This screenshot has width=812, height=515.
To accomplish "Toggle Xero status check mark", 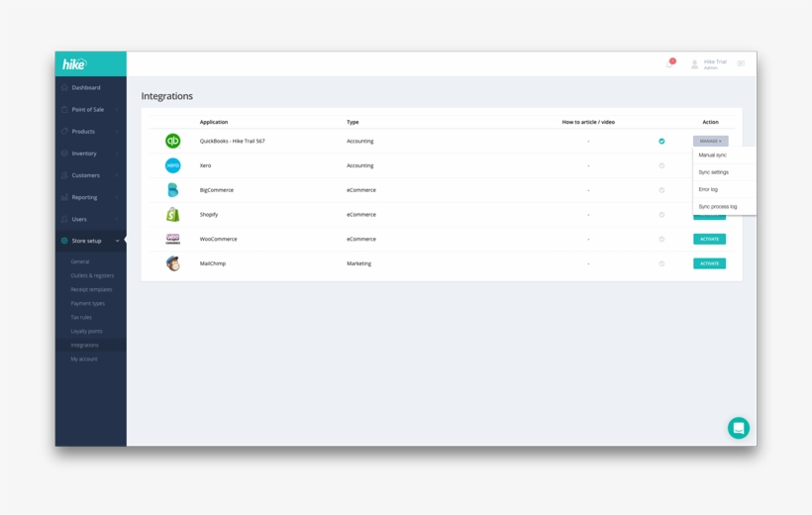I will point(661,165).
